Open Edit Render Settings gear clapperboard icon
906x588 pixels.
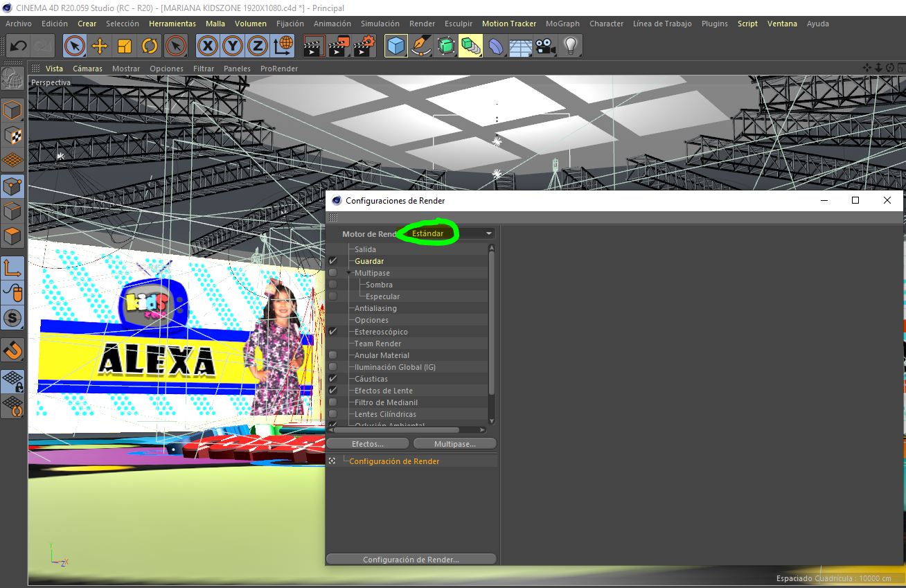(x=364, y=46)
